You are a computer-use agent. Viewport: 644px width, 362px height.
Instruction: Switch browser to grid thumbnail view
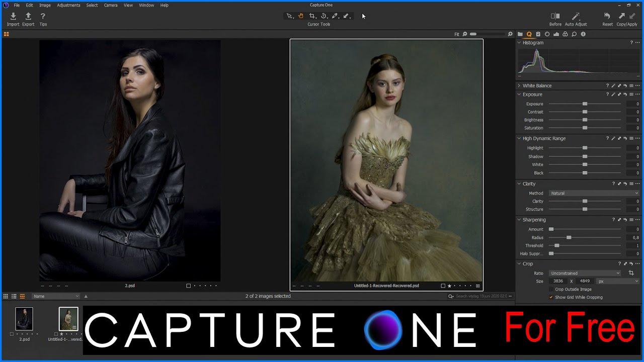coord(6,296)
